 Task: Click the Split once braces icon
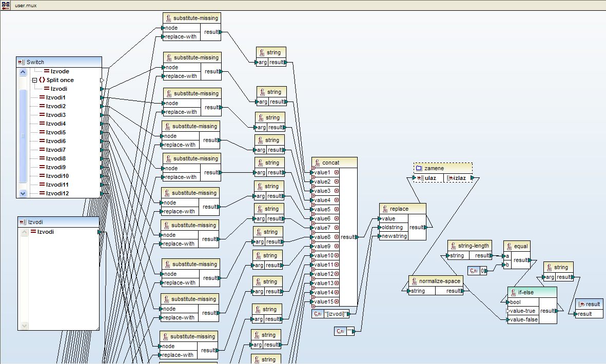(42, 80)
